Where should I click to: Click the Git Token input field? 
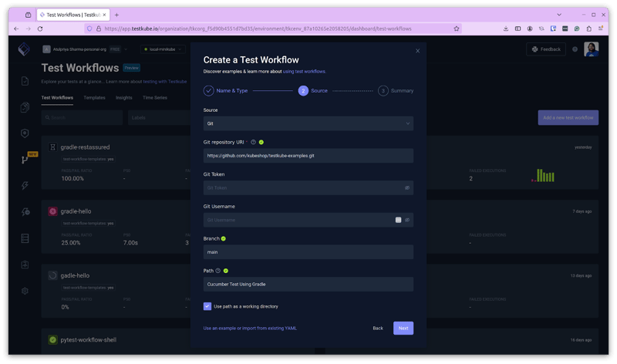(308, 187)
